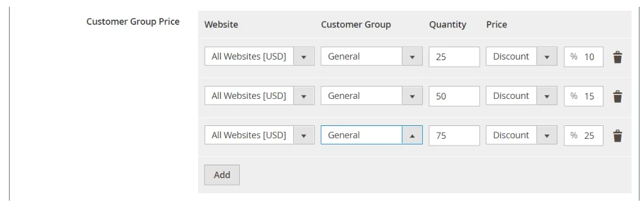Open Website dropdown in first row
Image resolution: width=644 pixels, height=204 pixels.
pos(260,57)
